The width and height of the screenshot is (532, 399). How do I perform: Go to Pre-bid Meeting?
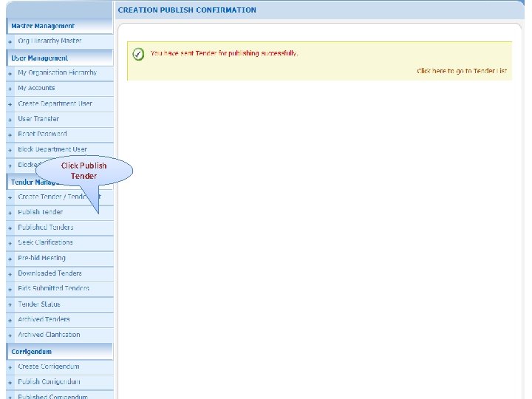[41, 258]
